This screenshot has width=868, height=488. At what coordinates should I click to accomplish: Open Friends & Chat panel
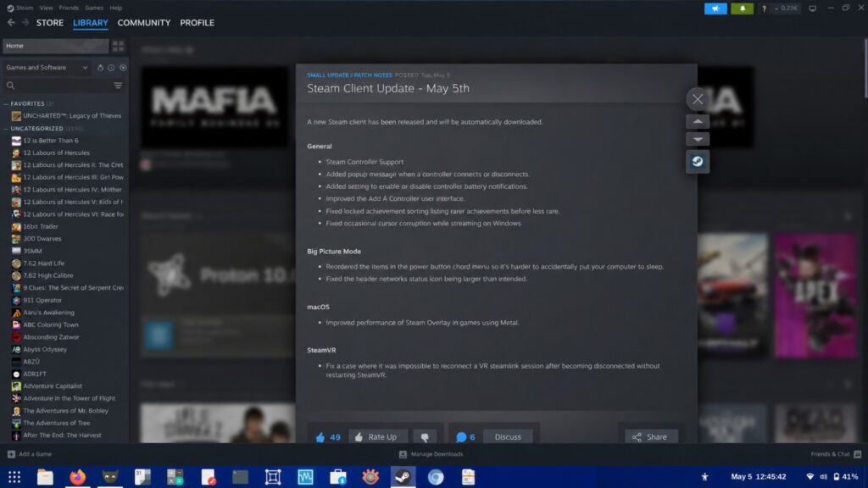836,454
